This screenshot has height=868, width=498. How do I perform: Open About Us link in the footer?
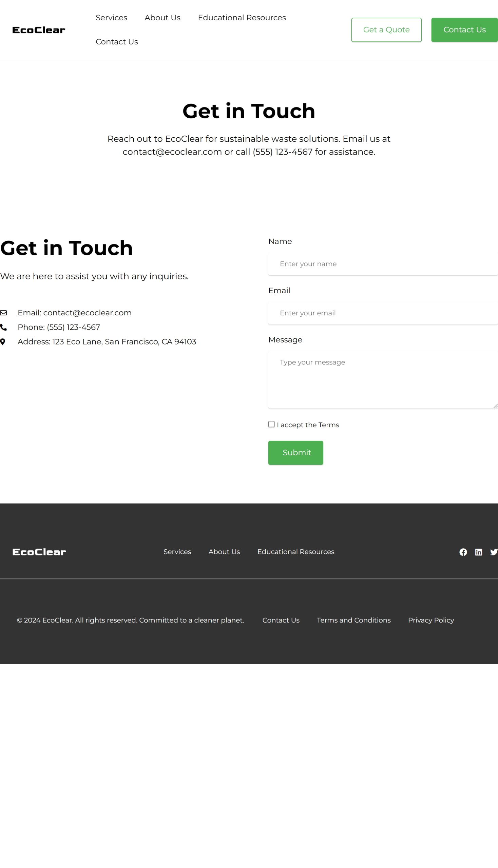pyautogui.click(x=224, y=552)
